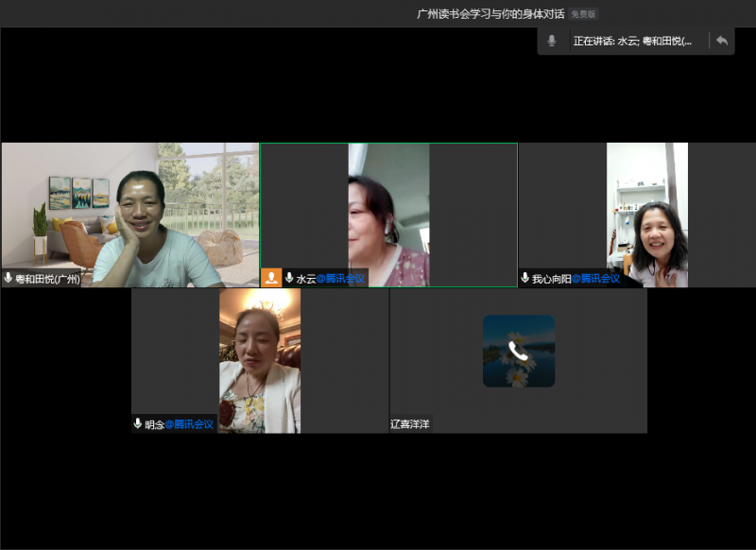Select the 我心向阳 video tile
The height and width of the screenshot is (550, 756).
[646, 208]
